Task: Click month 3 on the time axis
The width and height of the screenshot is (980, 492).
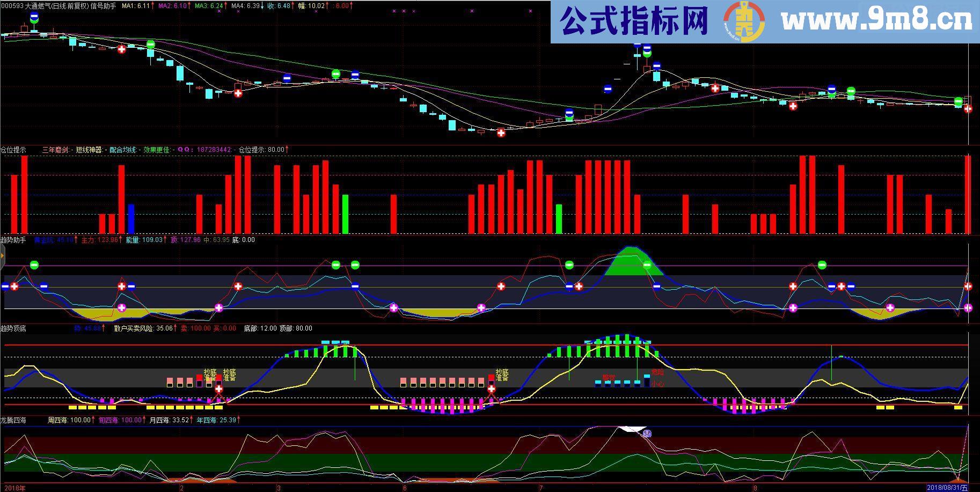Action: click(279, 488)
